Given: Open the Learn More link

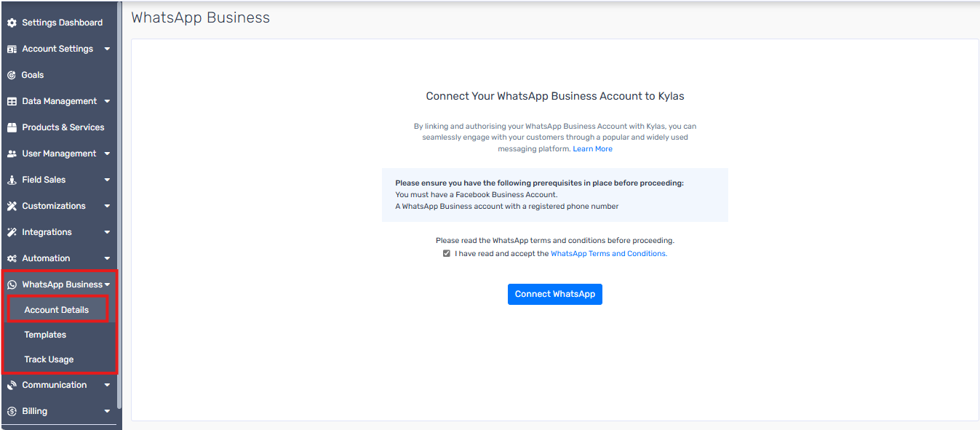Looking at the screenshot, I should 592,149.
